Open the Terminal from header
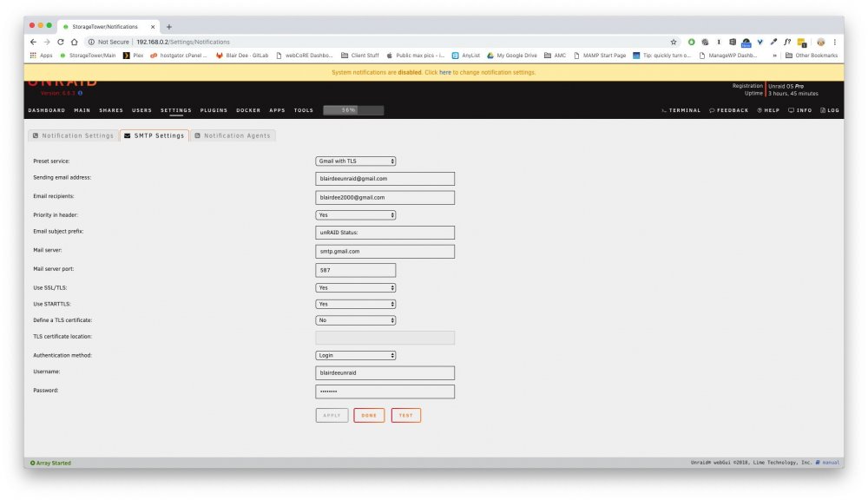The height and width of the screenshot is (500, 868). (x=681, y=110)
